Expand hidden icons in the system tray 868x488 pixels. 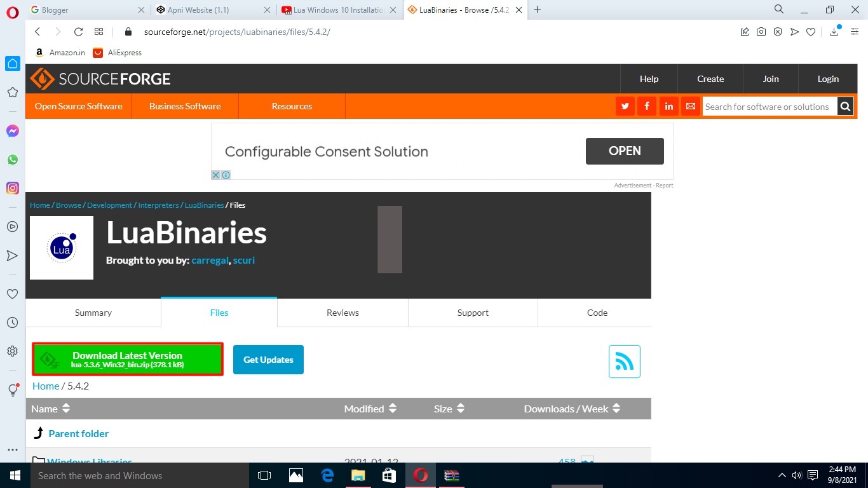click(x=782, y=475)
